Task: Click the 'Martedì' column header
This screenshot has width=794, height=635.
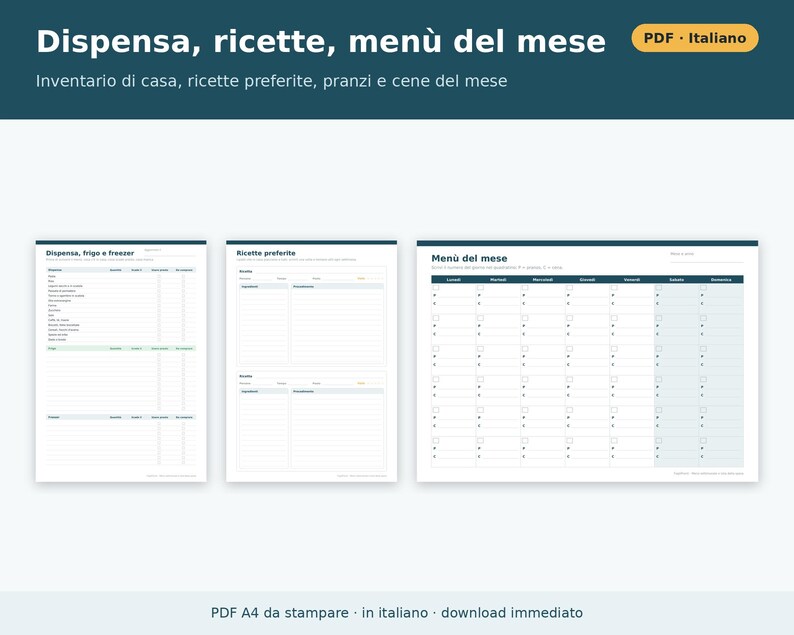Action: click(498, 280)
